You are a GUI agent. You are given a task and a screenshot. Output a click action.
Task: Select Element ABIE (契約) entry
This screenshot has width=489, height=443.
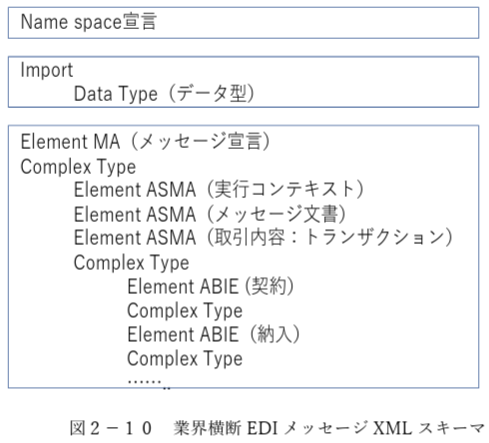click(x=210, y=286)
